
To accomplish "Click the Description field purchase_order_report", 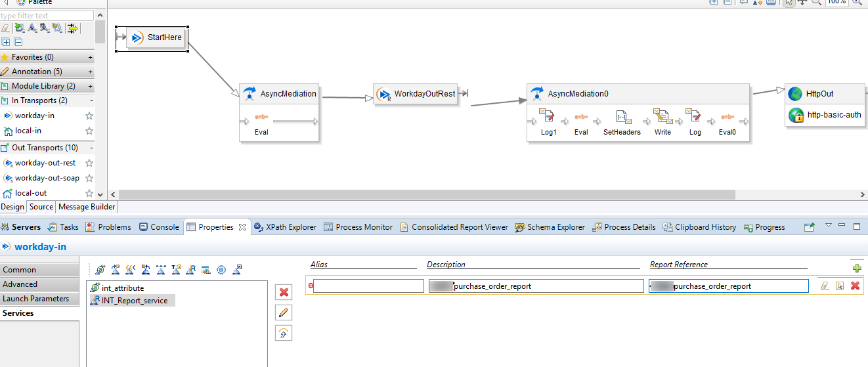I will tap(536, 286).
